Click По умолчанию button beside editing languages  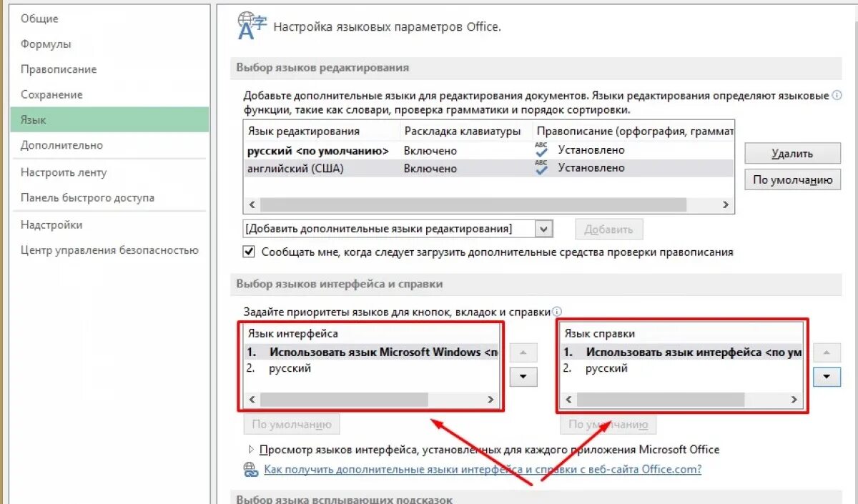pos(792,180)
